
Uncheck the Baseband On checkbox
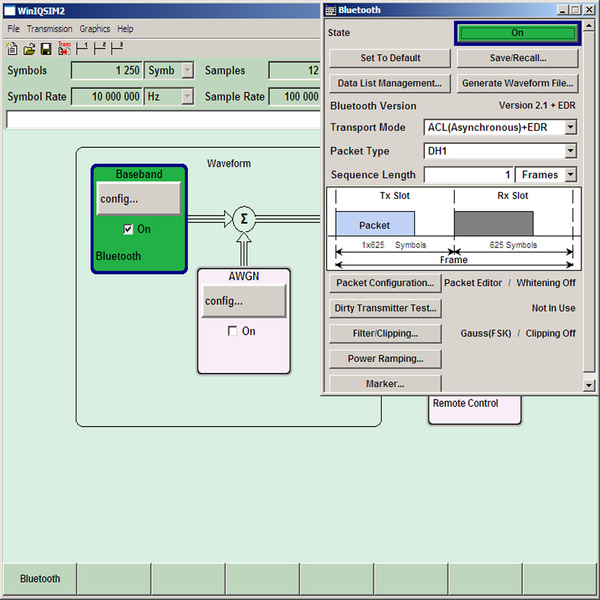click(x=128, y=229)
